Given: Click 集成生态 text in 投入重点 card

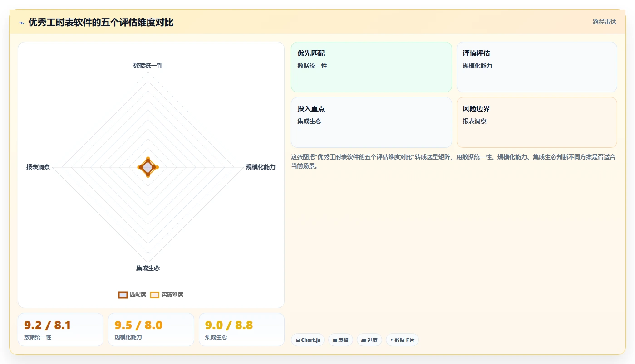Looking at the screenshot, I should coord(309,121).
